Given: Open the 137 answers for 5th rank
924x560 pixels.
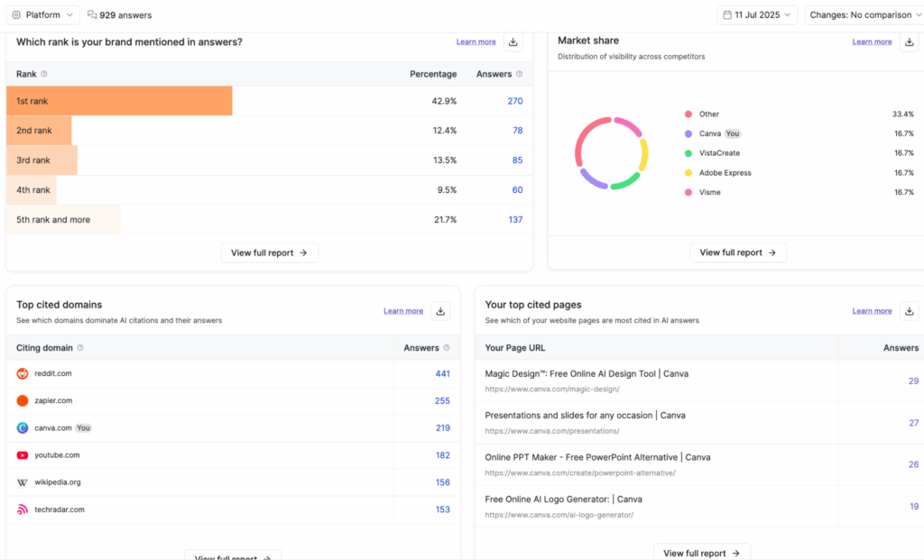Looking at the screenshot, I should [515, 220].
